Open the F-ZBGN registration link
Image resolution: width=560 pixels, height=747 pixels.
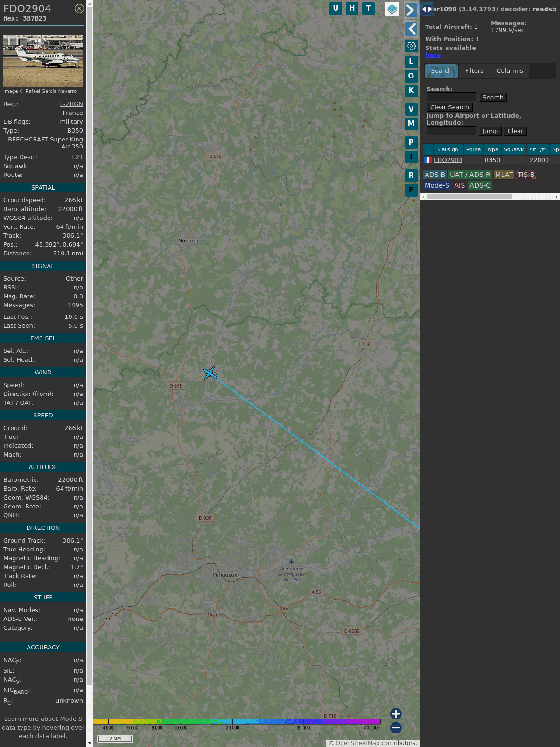[71, 104]
